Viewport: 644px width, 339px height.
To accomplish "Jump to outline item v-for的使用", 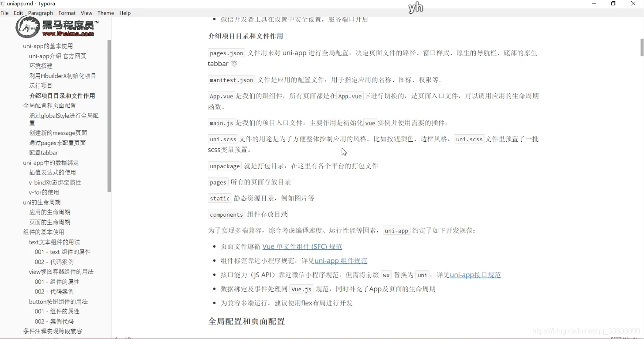I will click(44, 192).
